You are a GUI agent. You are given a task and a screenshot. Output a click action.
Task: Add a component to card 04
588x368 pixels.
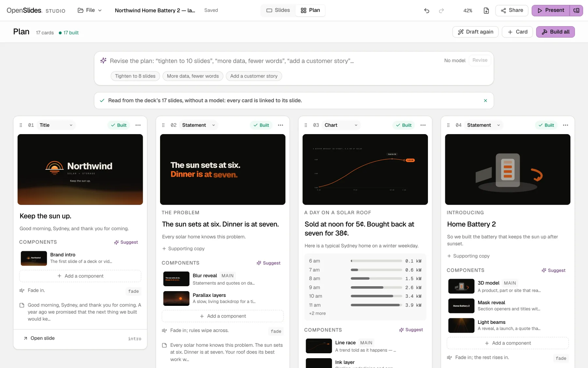(x=508, y=343)
